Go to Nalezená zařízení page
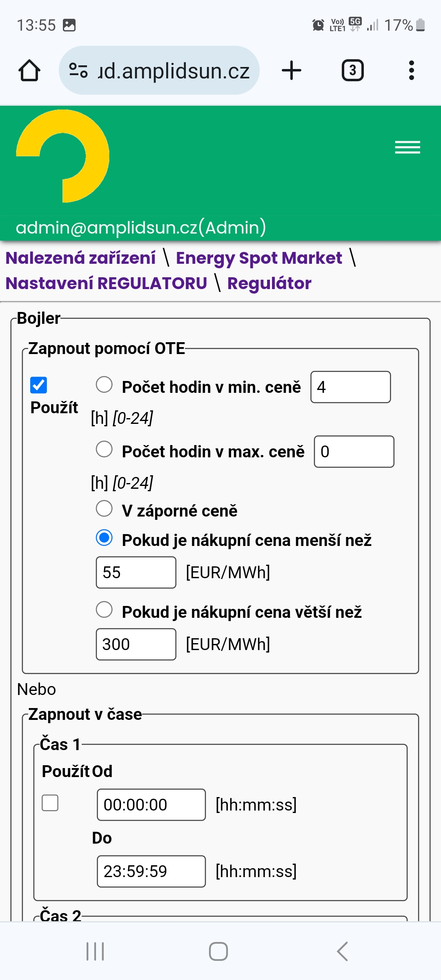441x980 pixels. (80, 258)
